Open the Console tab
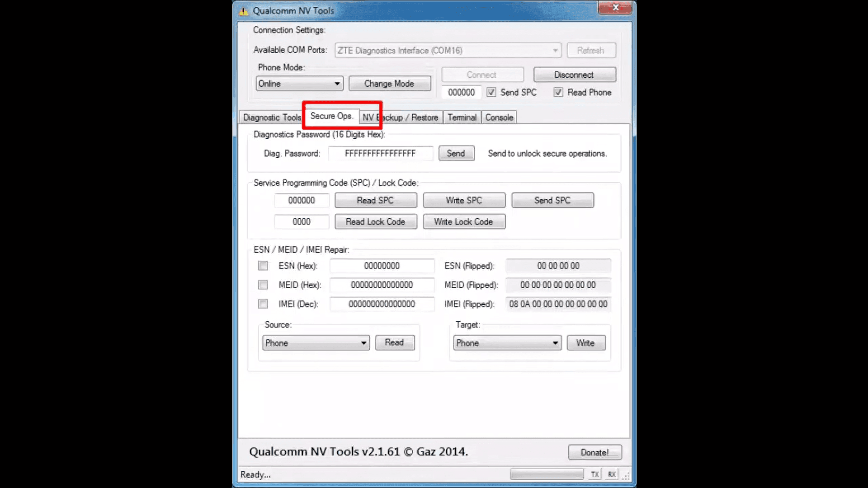The height and width of the screenshot is (488, 868). click(499, 117)
